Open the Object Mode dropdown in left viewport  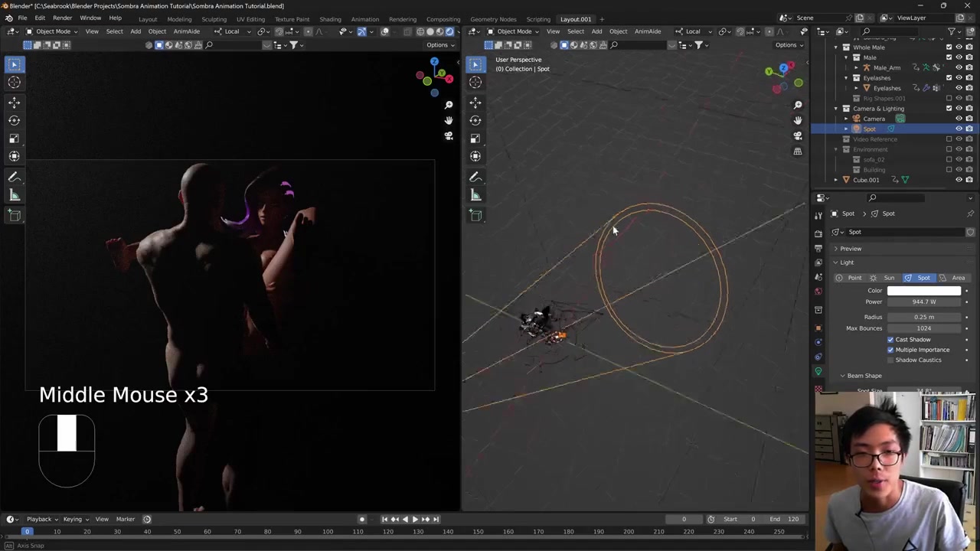(x=52, y=31)
